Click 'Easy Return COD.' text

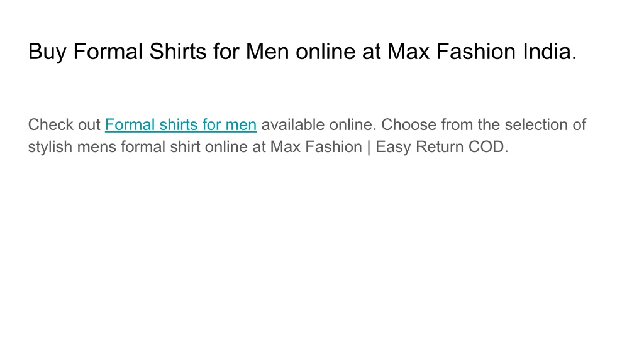pyautogui.click(x=442, y=147)
